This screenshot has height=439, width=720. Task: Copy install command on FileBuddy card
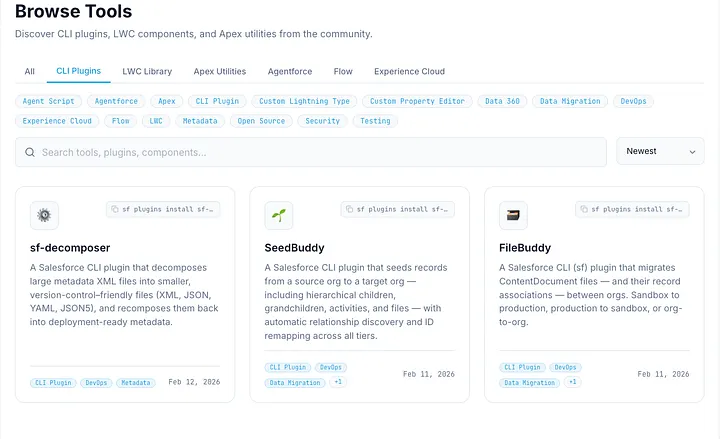pos(632,209)
